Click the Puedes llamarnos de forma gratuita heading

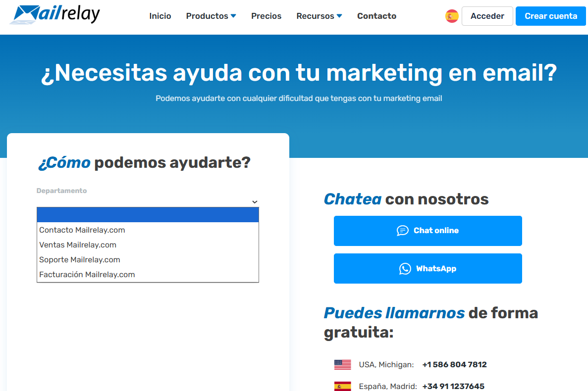(x=431, y=323)
